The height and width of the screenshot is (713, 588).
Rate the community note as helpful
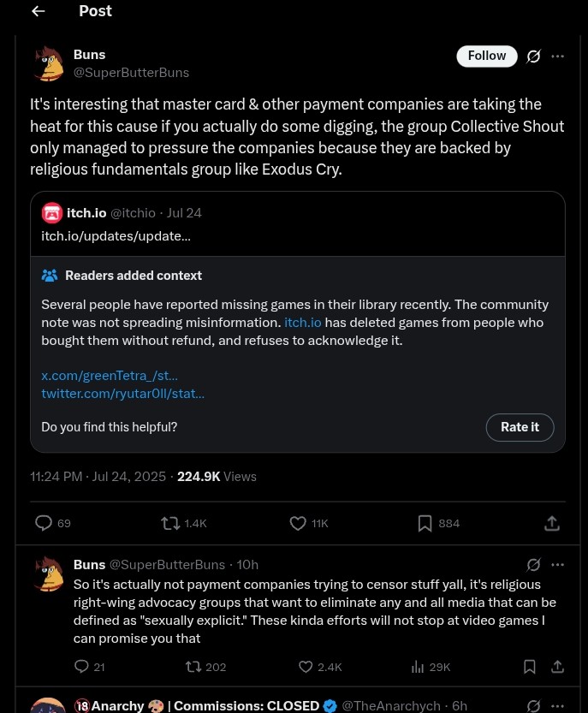(x=520, y=427)
